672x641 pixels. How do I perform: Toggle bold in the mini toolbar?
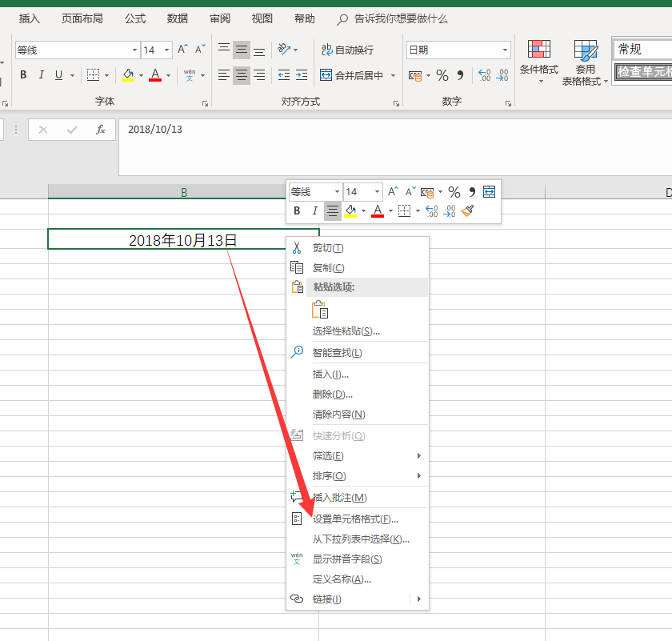coord(297,210)
